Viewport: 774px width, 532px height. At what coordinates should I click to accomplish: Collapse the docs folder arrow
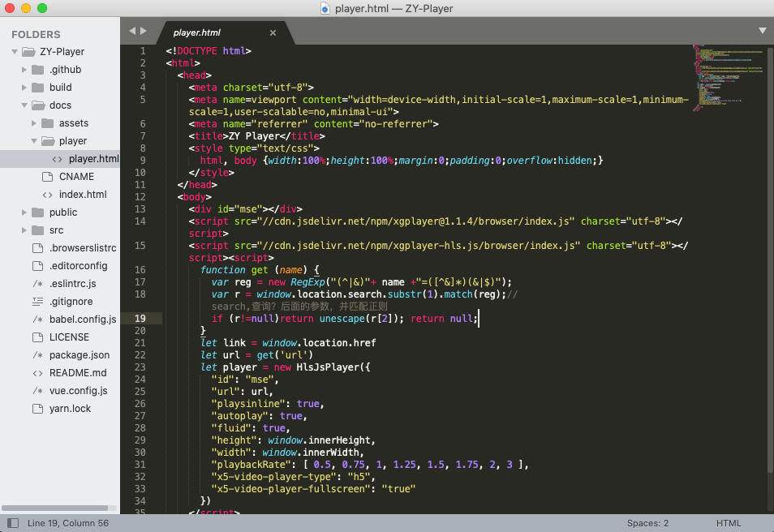point(24,105)
